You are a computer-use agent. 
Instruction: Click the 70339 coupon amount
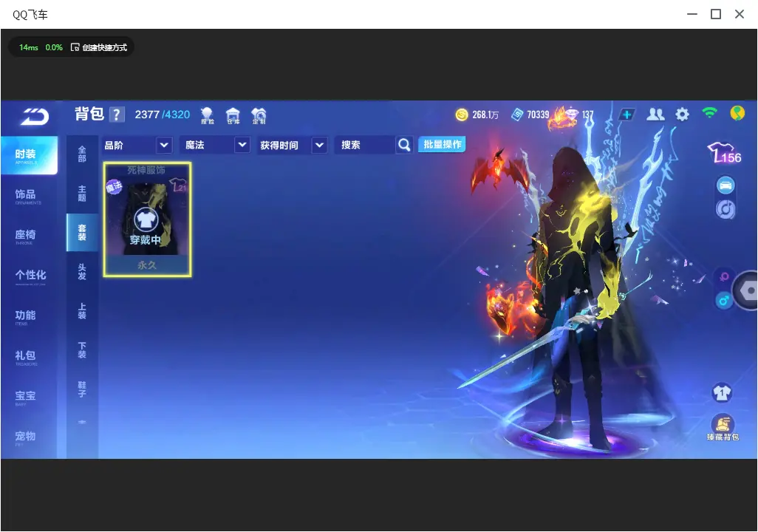538,115
